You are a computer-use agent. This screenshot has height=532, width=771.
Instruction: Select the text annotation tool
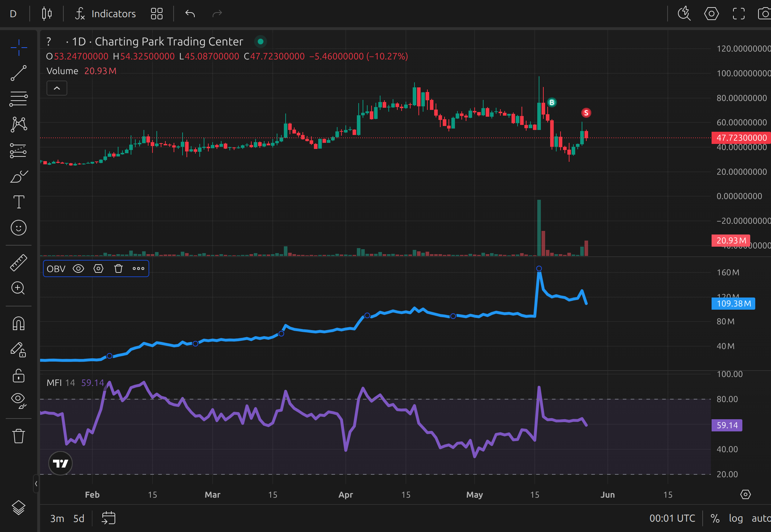pos(19,202)
